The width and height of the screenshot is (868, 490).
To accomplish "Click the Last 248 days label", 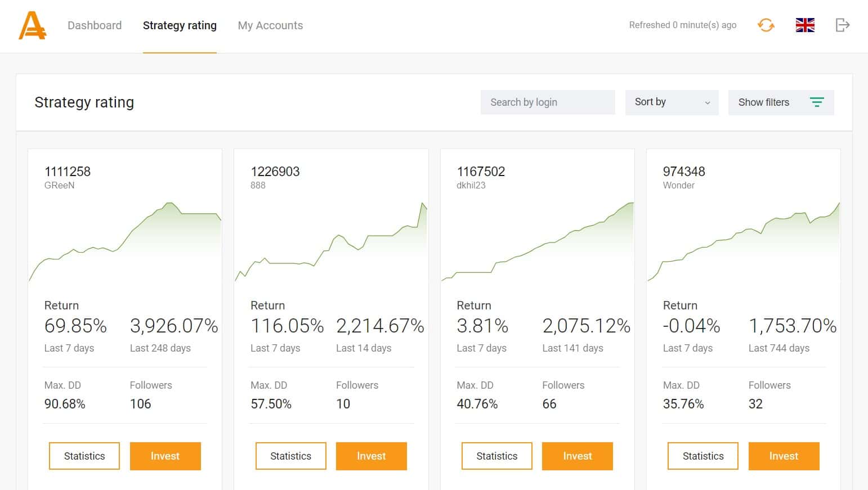I will tap(160, 348).
